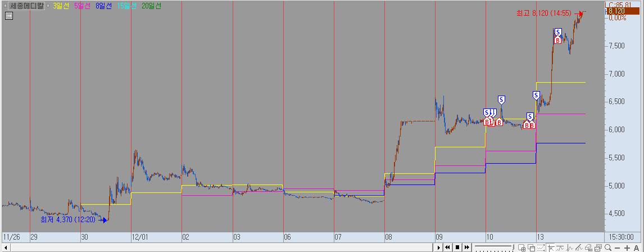The image size is (644, 252).
Task: Select the yellow 3일선 legend
Action: coord(60,6)
